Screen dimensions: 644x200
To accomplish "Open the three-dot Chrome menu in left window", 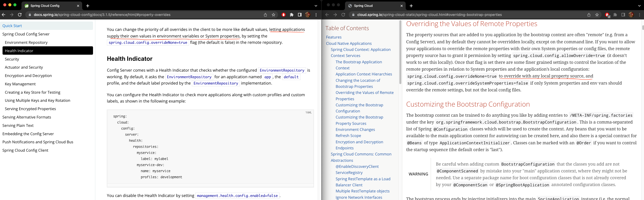I will 316,15.
